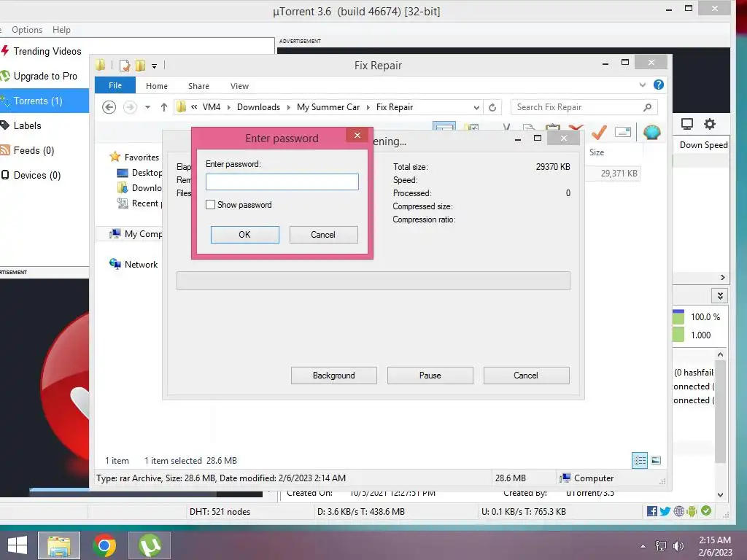Screen dimensions: 747x560
Task: Click the green 100.0 % availability swatch
Action: pos(678,316)
